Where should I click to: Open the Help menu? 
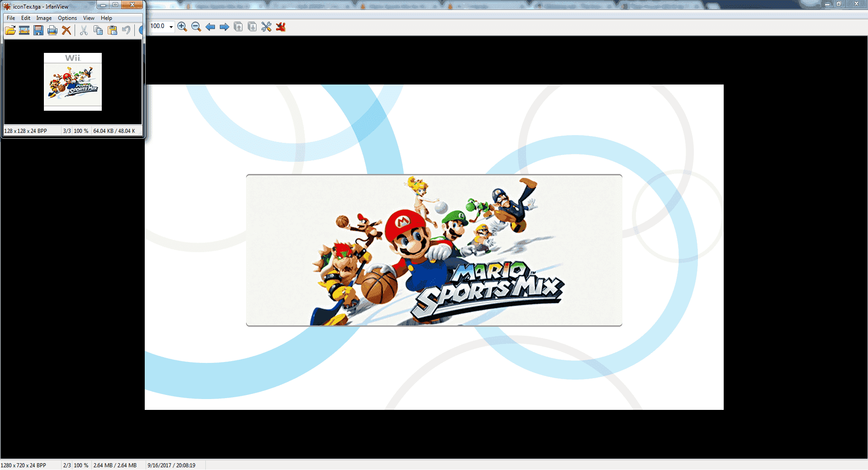[106, 18]
